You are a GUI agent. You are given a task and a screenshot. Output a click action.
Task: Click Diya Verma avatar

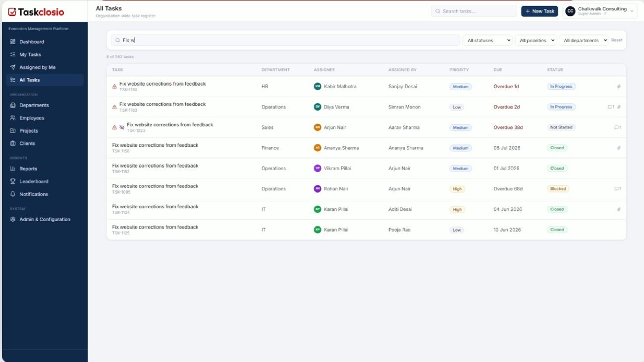click(x=318, y=107)
